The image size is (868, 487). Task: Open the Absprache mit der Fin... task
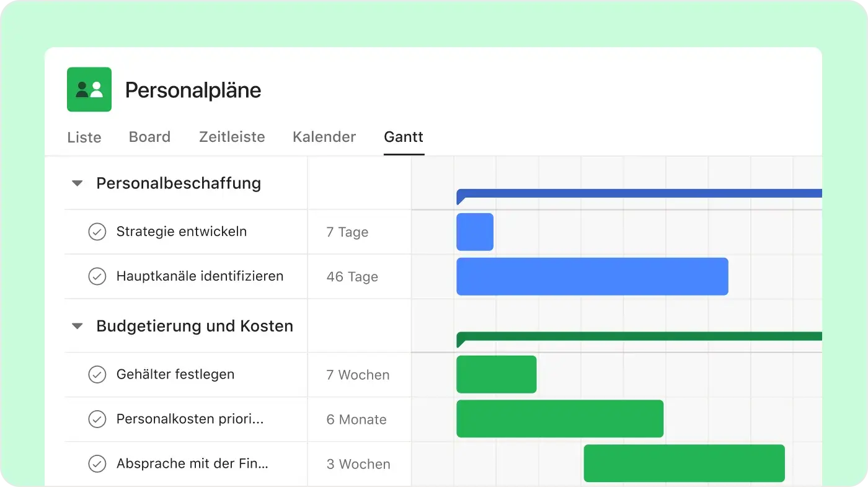click(192, 463)
